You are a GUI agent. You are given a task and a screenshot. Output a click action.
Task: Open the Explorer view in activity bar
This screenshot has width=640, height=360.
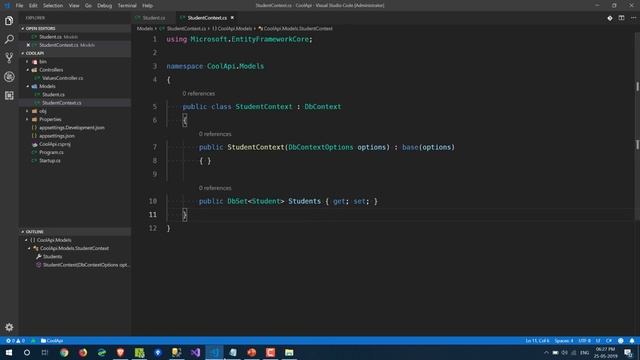click(x=9, y=20)
